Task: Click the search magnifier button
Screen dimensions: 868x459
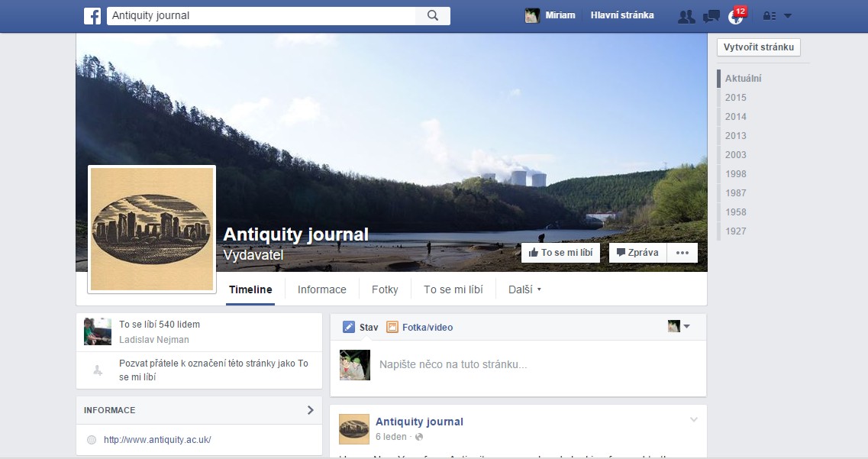Action: coord(433,16)
